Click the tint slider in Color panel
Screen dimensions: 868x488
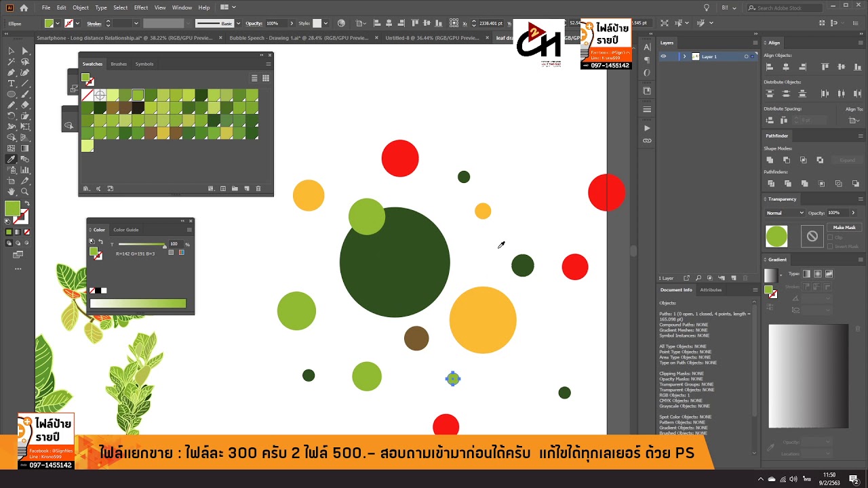pos(142,244)
